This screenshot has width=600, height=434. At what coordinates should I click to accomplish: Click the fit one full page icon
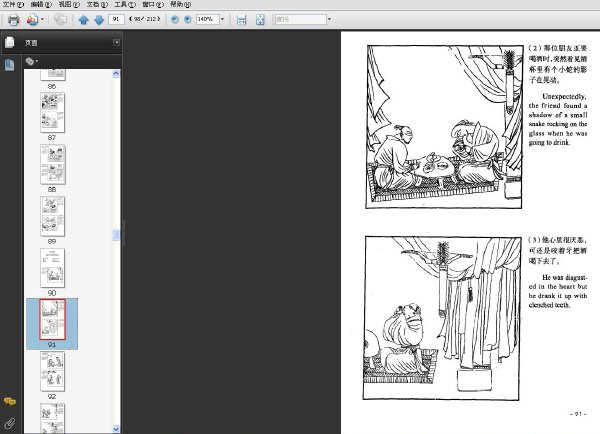point(260,20)
